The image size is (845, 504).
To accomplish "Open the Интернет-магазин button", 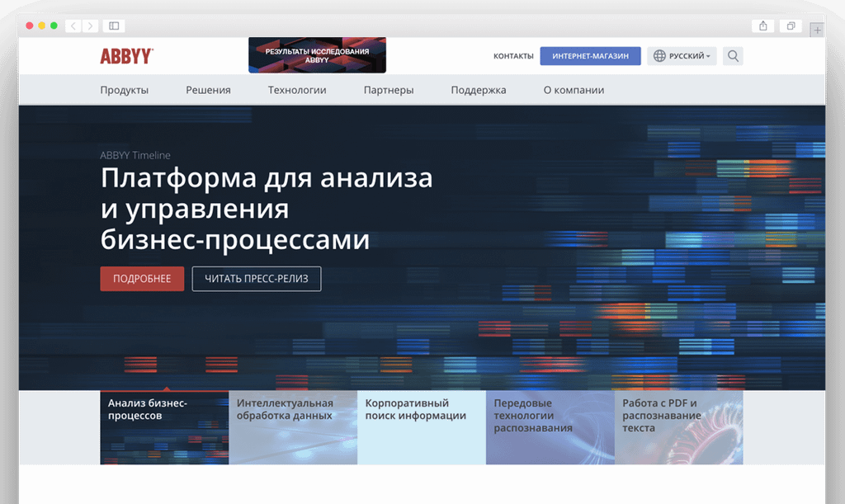I will coord(590,56).
